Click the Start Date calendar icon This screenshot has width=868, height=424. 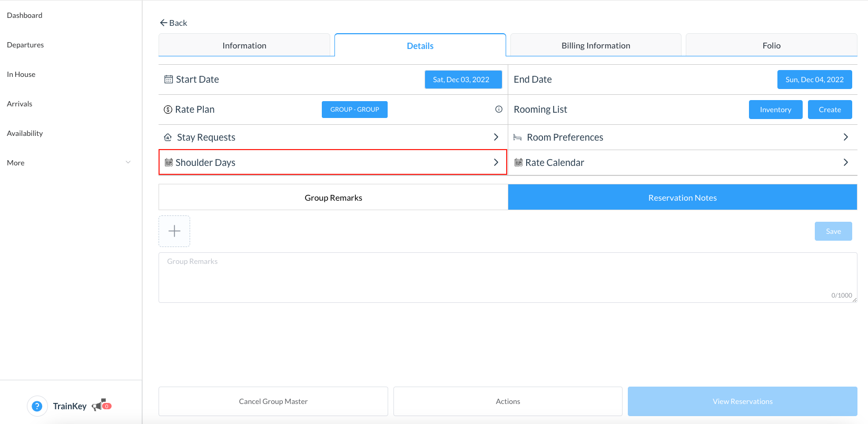point(169,80)
